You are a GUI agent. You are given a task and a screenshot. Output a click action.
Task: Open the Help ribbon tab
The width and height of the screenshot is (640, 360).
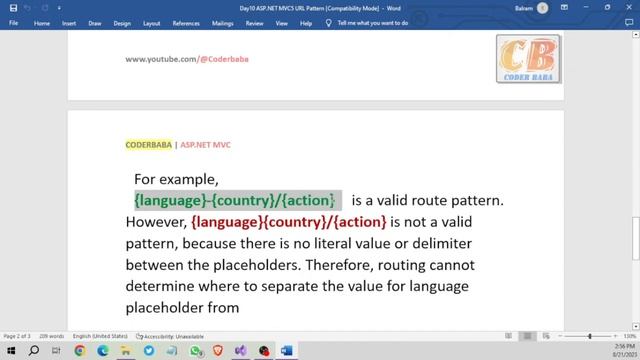(306, 23)
